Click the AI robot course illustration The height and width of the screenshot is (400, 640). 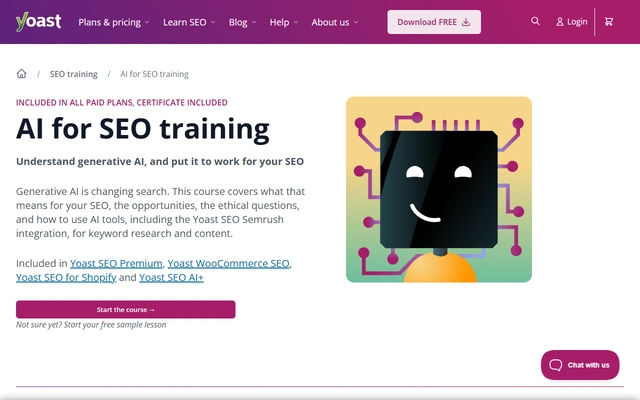click(x=439, y=189)
